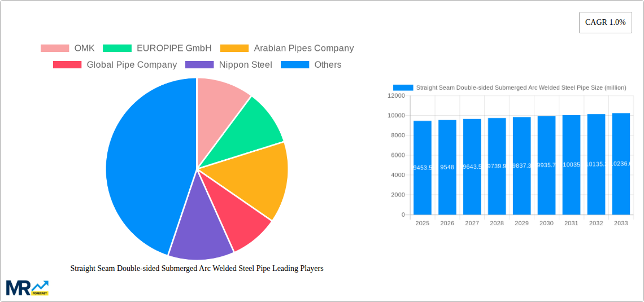
Task: Click the 8000 y-axis label
Action: 398,135
